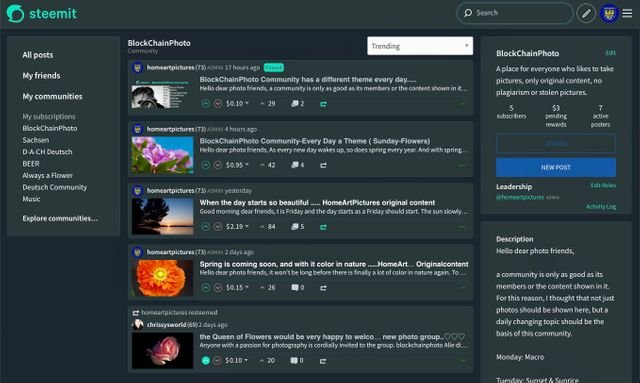Click the compose post pencil icon
This screenshot has height=383, width=640.
(x=586, y=13)
